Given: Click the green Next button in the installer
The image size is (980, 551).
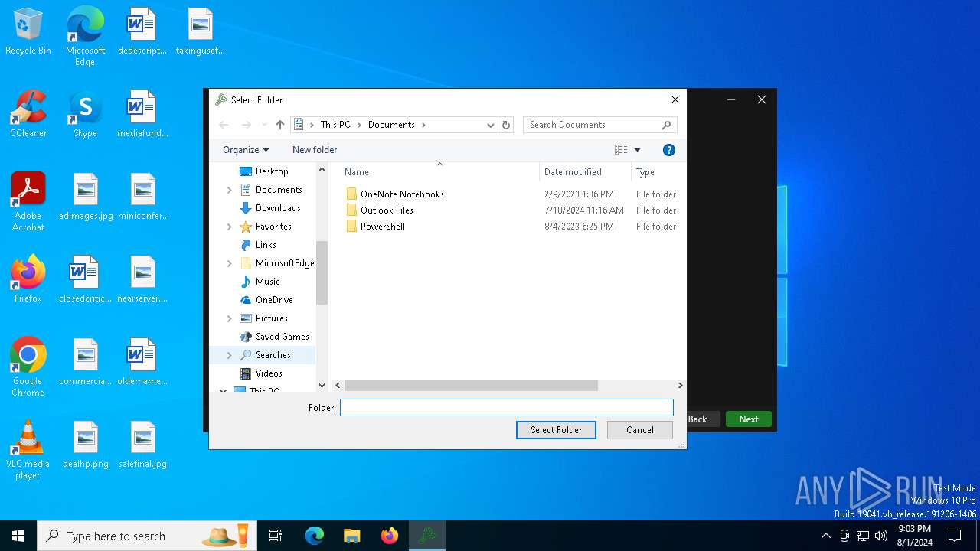Looking at the screenshot, I should [749, 419].
